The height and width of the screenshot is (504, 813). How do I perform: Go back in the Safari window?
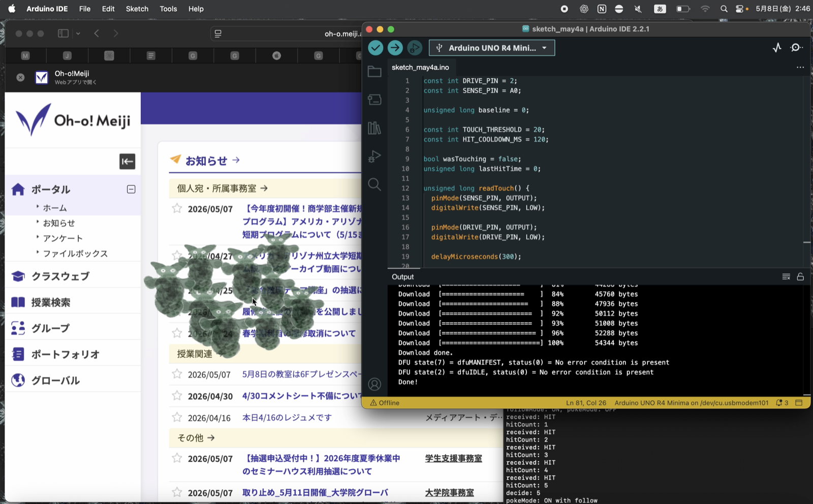click(97, 34)
